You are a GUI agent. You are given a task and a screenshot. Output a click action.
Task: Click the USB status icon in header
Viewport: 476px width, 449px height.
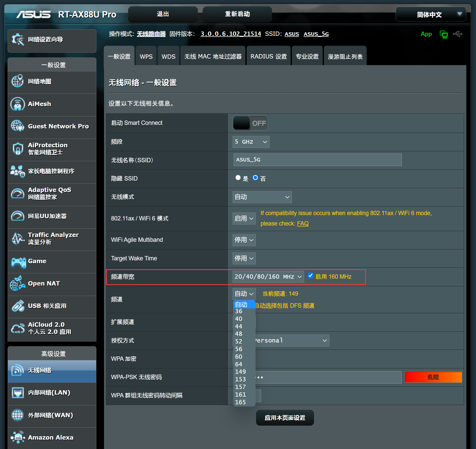(458, 34)
